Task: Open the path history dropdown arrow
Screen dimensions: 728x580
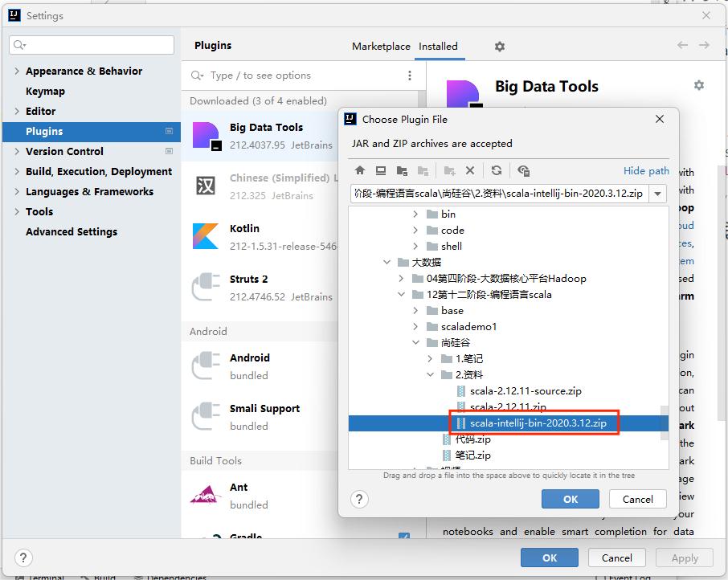Action: click(x=657, y=194)
